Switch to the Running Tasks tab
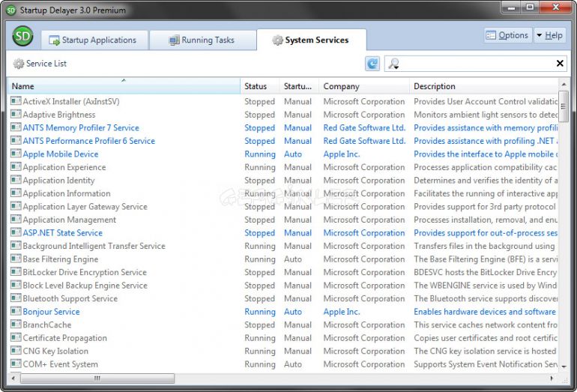The width and height of the screenshot is (577, 392). pyautogui.click(x=203, y=40)
